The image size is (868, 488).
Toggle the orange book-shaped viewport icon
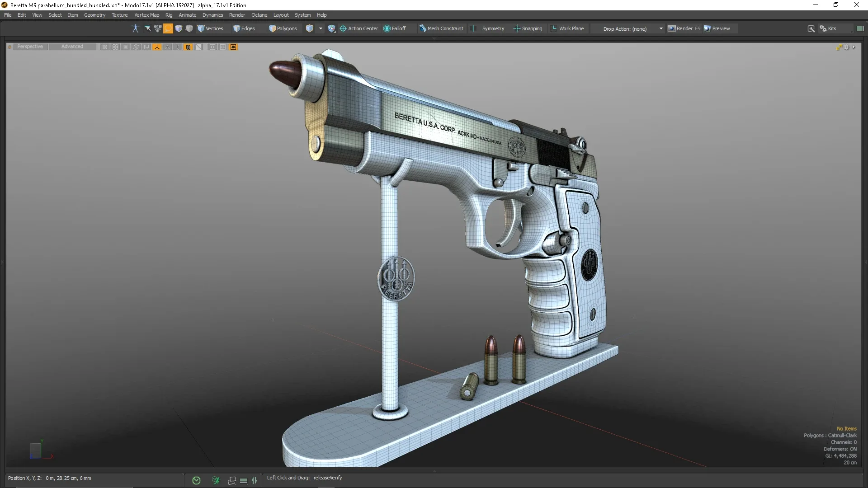pyautogui.click(x=188, y=47)
